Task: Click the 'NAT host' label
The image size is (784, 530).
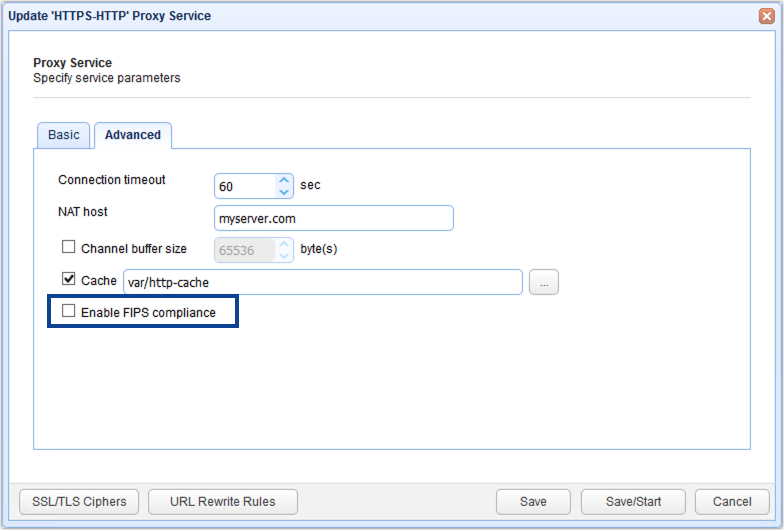Action: 82,212
